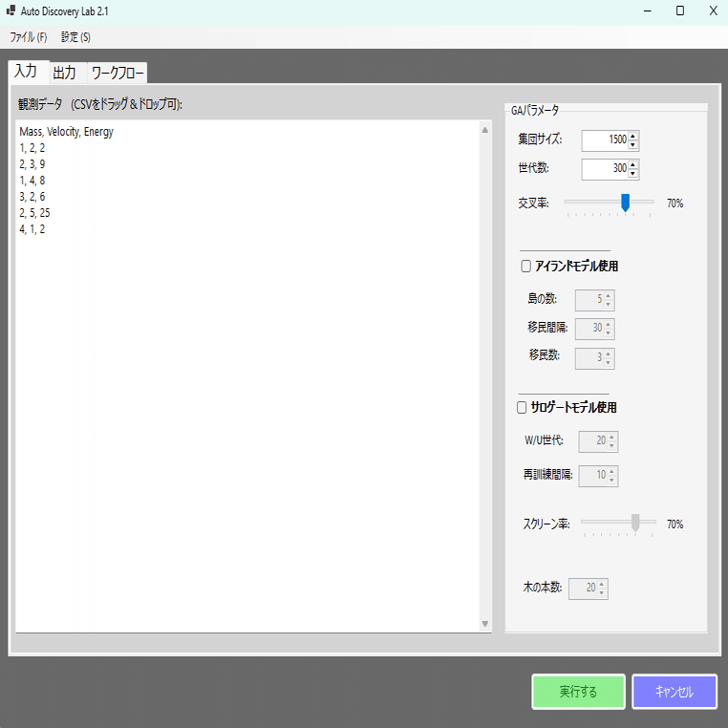Increase W/U世代 with up arrow
The image size is (728, 728).
point(612,437)
